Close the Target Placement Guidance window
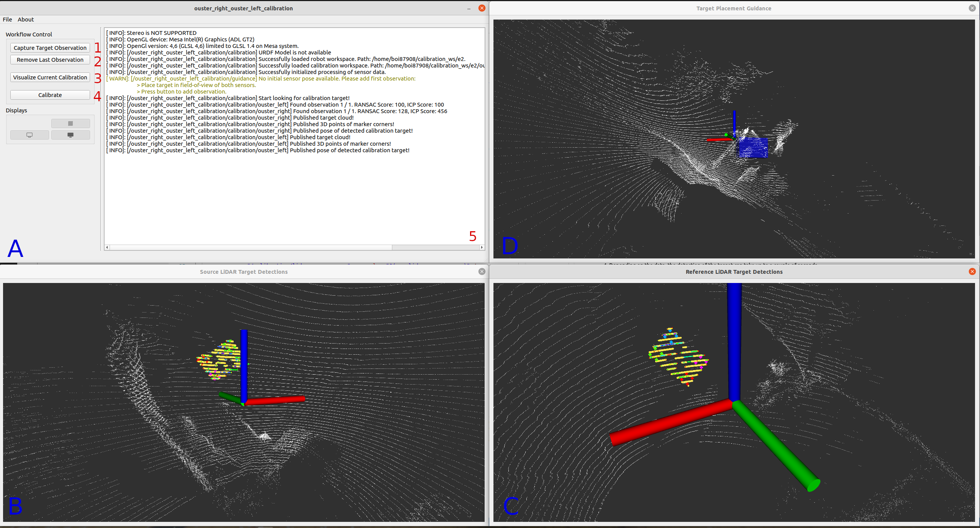The width and height of the screenshot is (980, 528). (972, 8)
